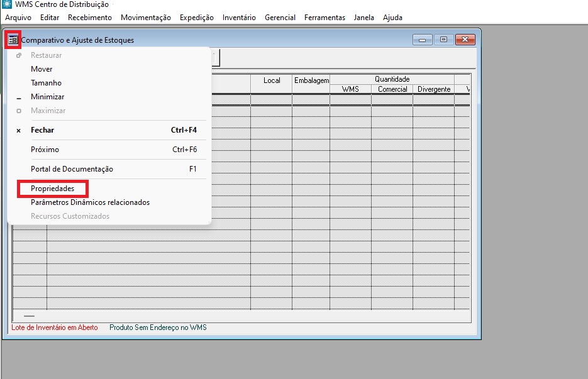Click the Comercial quantity column header

point(392,89)
